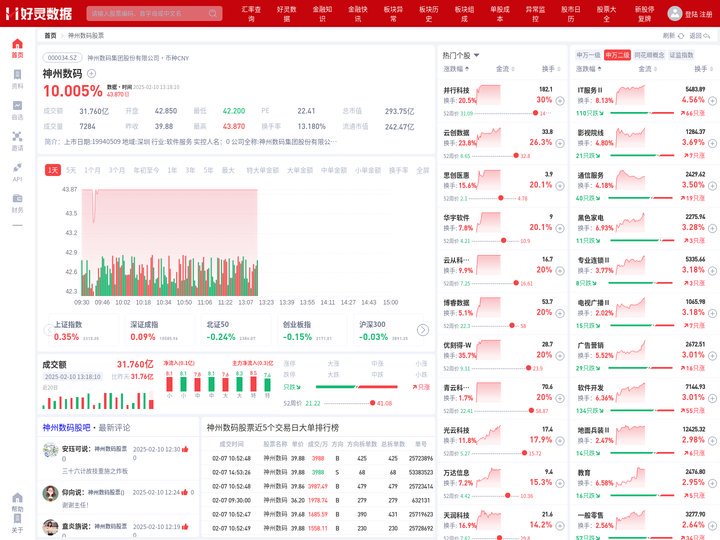Screen dimensions: 720x540
Task: Click IT服务II rise-fall ratio bar
Action: coord(641,113)
